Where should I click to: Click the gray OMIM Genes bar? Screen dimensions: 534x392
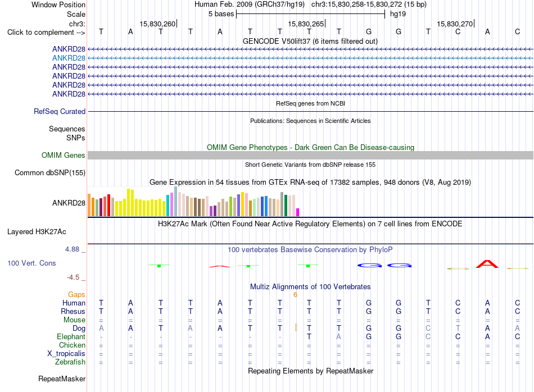[310, 155]
